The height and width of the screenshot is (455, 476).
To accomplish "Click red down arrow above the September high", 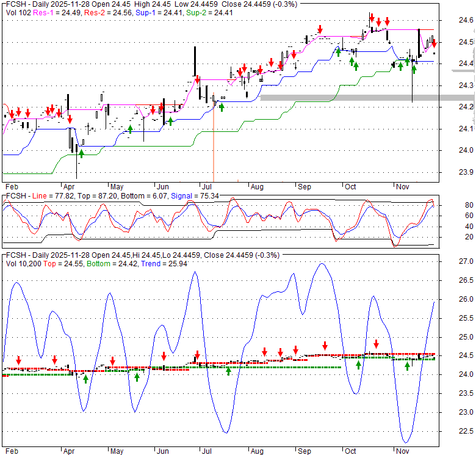I will [319, 30].
